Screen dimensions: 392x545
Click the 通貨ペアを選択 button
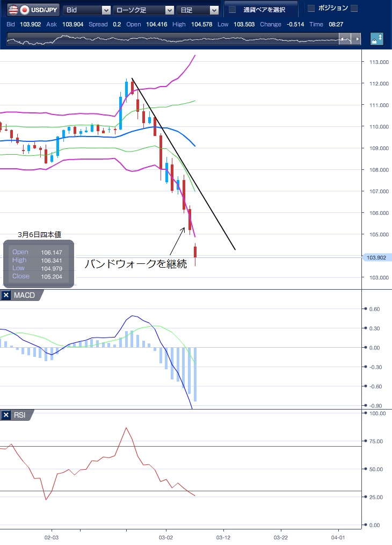point(262,10)
